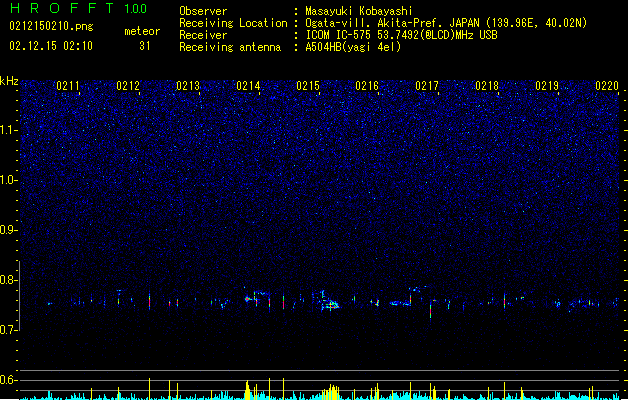Image resolution: width=629 pixels, height=400 pixels.
Task: Click the 0.6 frequency axis label
Action: (8, 380)
